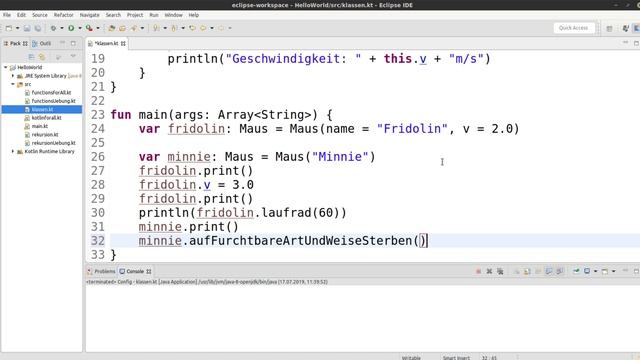Open the Edit menu

(x=21, y=15)
